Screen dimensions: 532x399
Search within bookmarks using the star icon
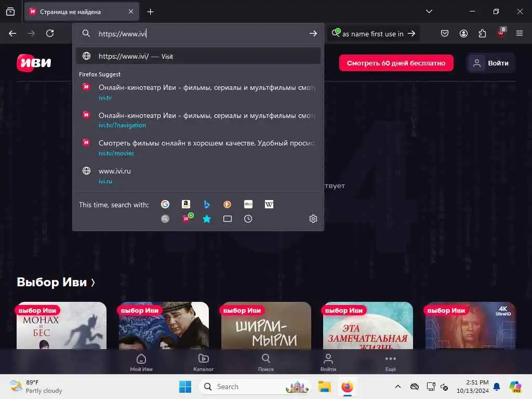click(207, 219)
